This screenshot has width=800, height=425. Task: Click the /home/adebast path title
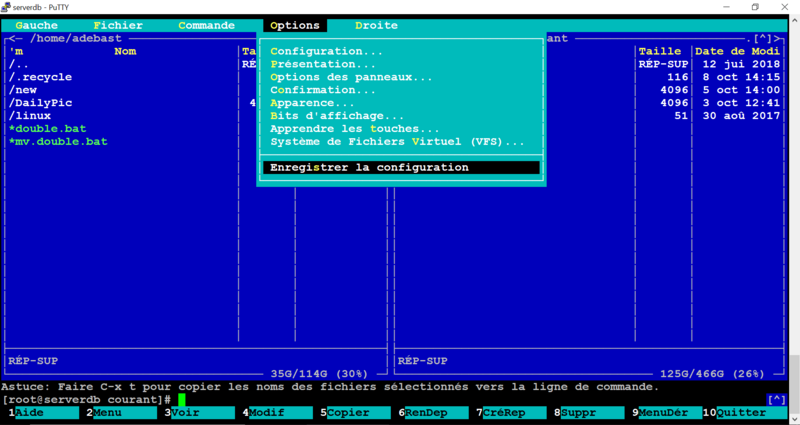76,39
